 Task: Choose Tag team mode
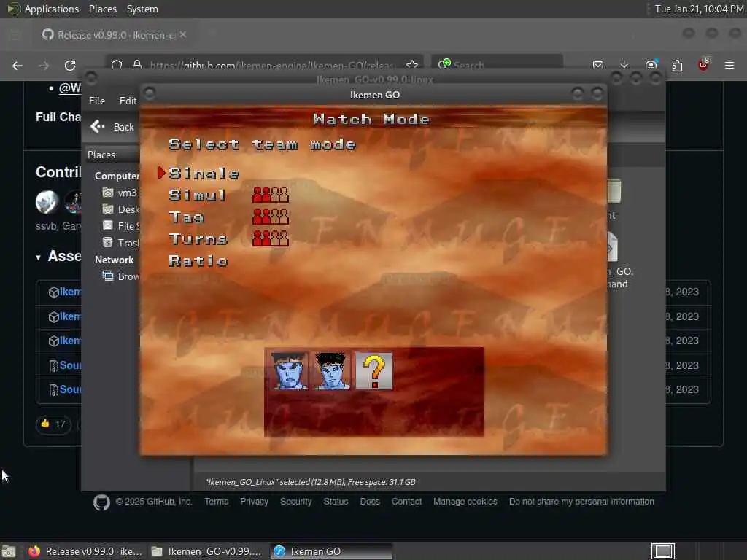coord(186,217)
